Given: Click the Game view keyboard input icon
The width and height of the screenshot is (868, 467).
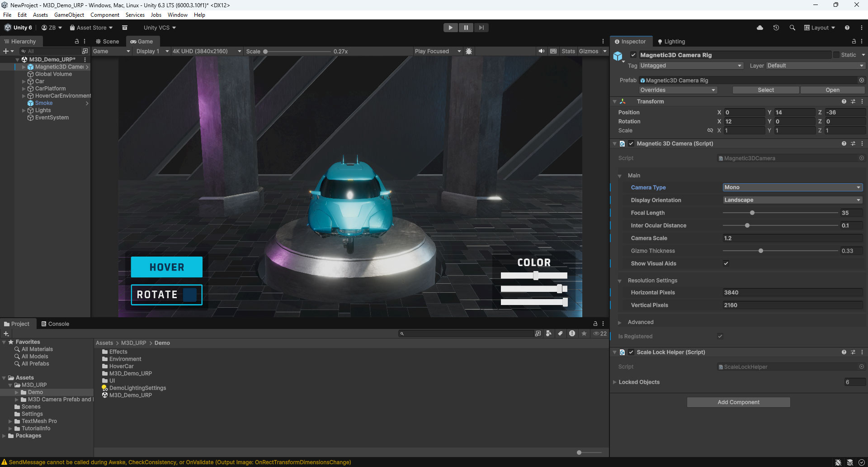Looking at the screenshot, I should pyautogui.click(x=553, y=51).
